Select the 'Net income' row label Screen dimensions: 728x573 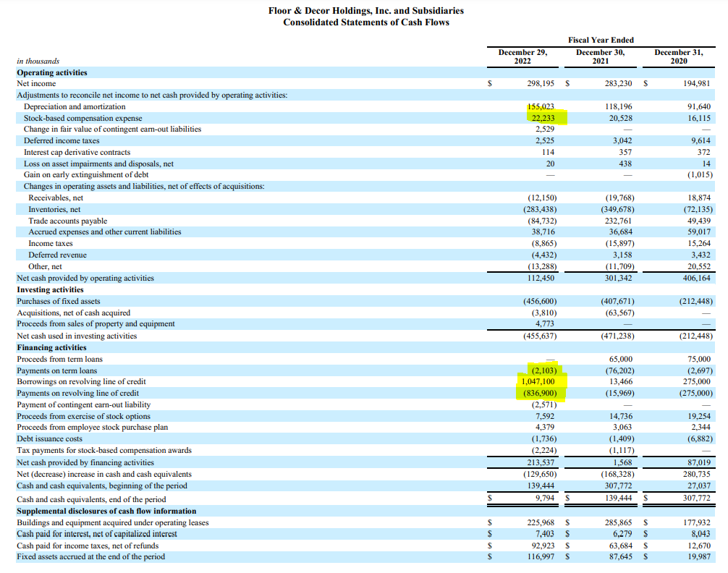tap(36, 84)
